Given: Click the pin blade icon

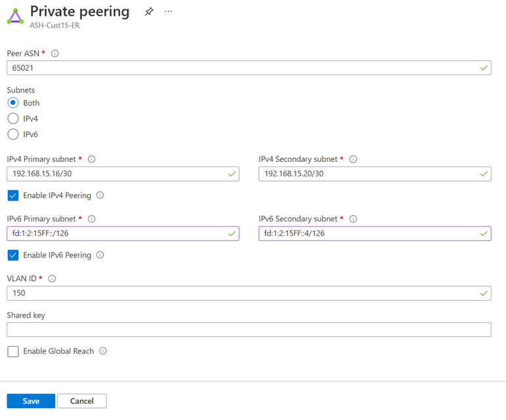Looking at the screenshot, I should [149, 12].
